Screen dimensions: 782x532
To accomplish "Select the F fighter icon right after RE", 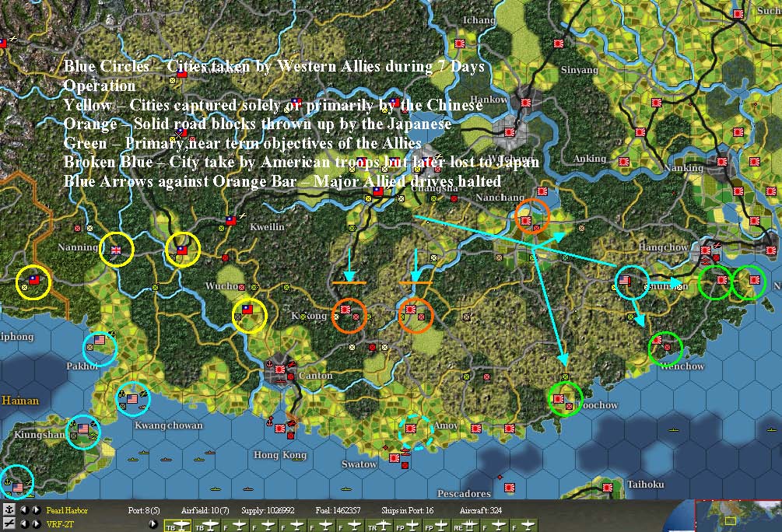I will pyautogui.click(x=495, y=526).
